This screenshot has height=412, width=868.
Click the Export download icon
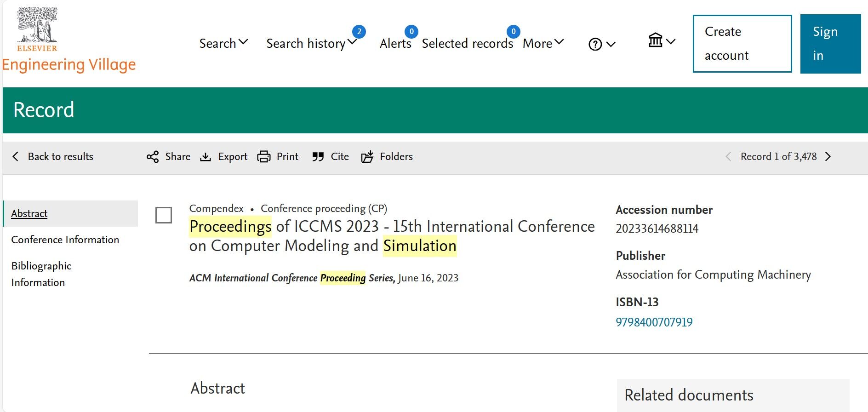tap(206, 157)
